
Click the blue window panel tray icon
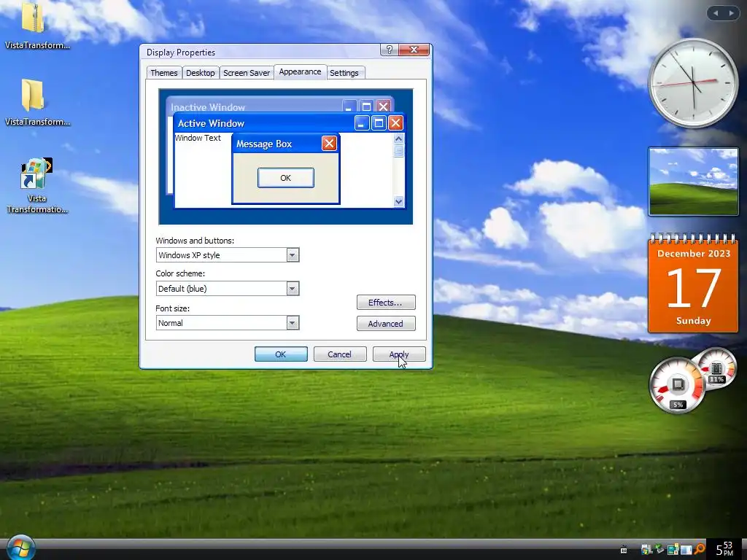click(x=686, y=550)
